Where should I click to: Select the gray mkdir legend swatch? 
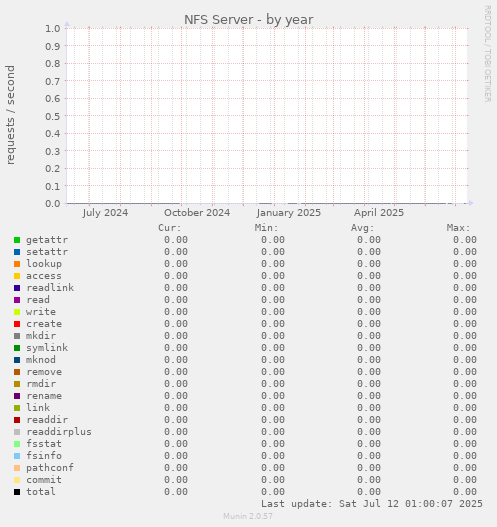pyautogui.click(x=17, y=336)
